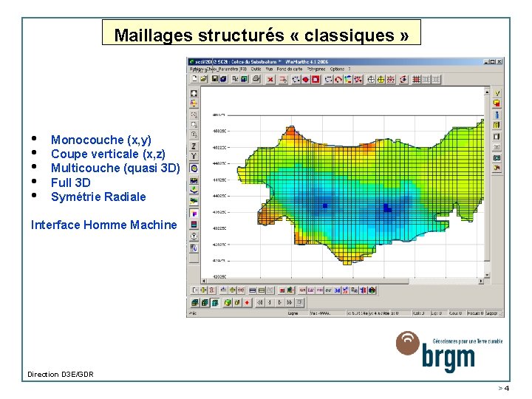The height and width of the screenshot is (399, 532).
Task: Click the Z button in left toolbar
Action: (194, 146)
